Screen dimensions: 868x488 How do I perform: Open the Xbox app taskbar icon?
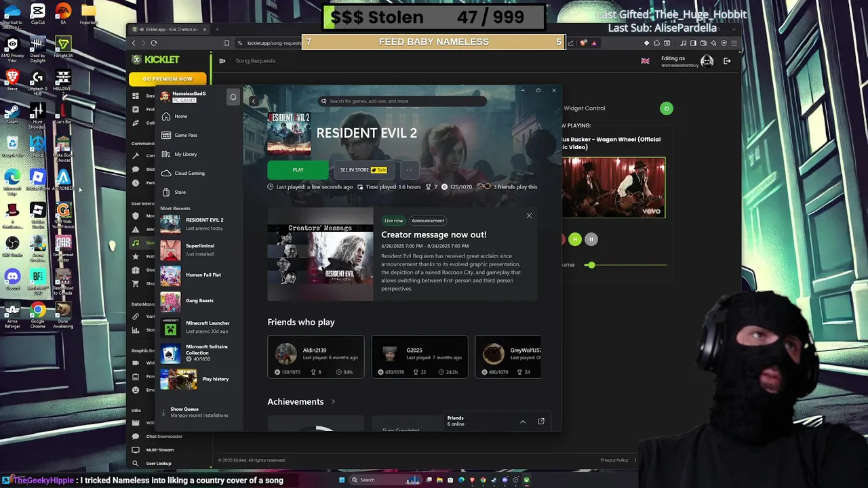coord(526,480)
